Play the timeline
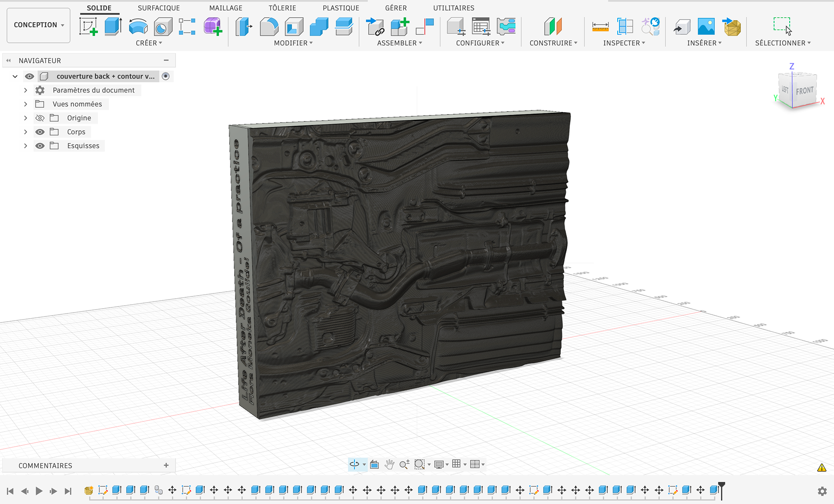The image size is (834, 504). [39, 491]
